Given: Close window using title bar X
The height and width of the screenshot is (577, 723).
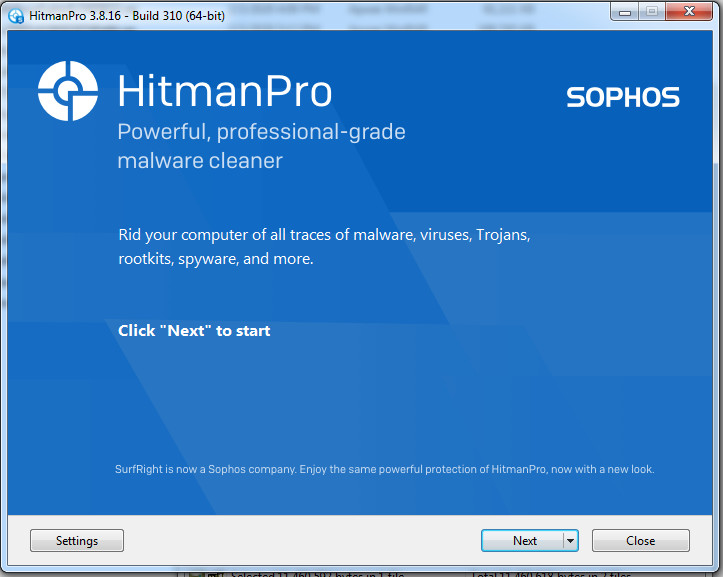Looking at the screenshot, I should (x=689, y=12).
